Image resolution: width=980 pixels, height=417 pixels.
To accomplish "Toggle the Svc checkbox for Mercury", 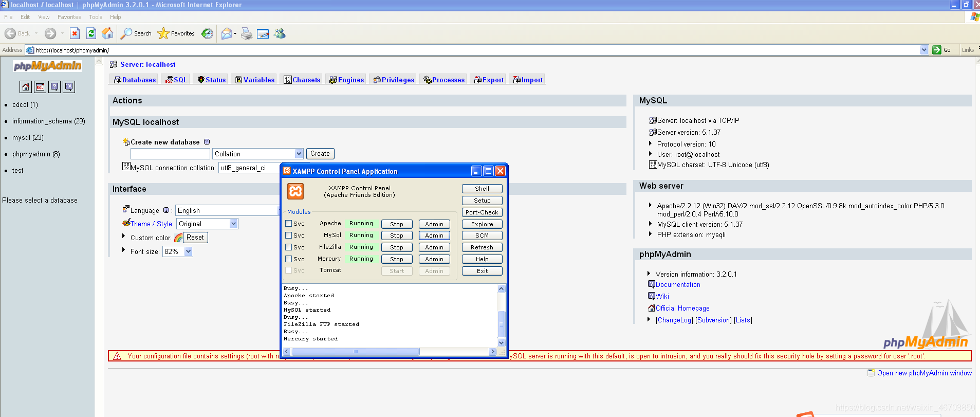I will click(x=289, y=259).
